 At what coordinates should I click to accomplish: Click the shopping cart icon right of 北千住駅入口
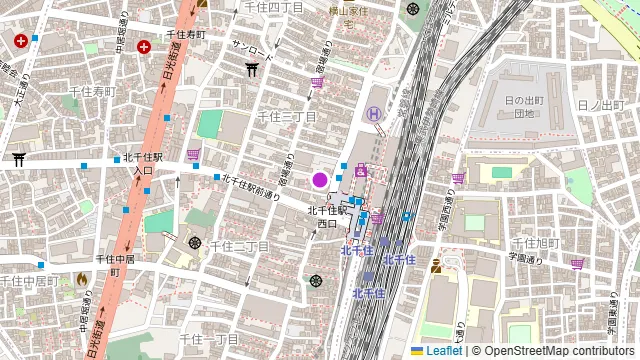(193, 154)
